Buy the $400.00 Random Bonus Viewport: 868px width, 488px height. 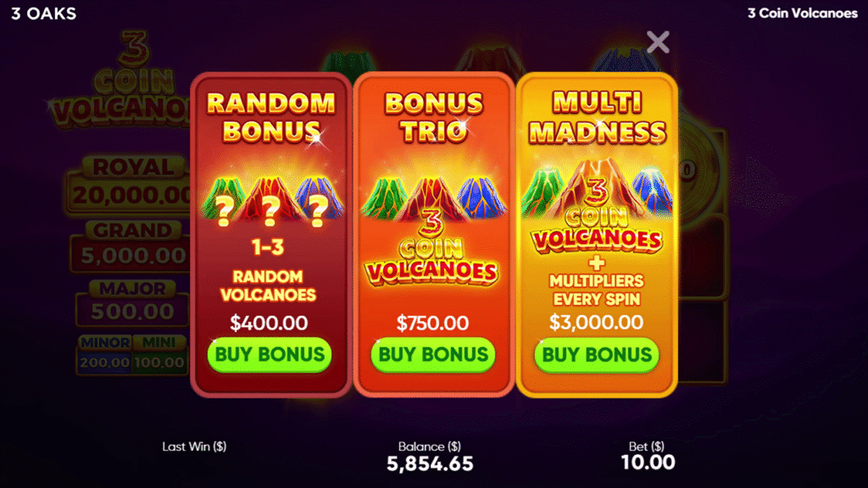[270, 355]
